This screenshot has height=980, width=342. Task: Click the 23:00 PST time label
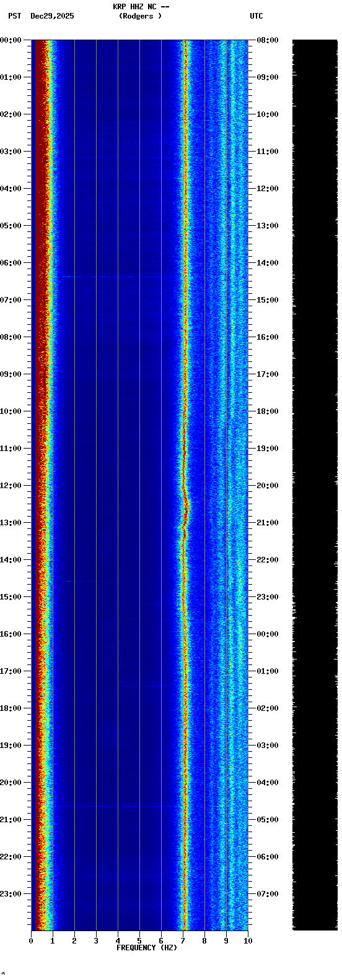pos(11,894)
